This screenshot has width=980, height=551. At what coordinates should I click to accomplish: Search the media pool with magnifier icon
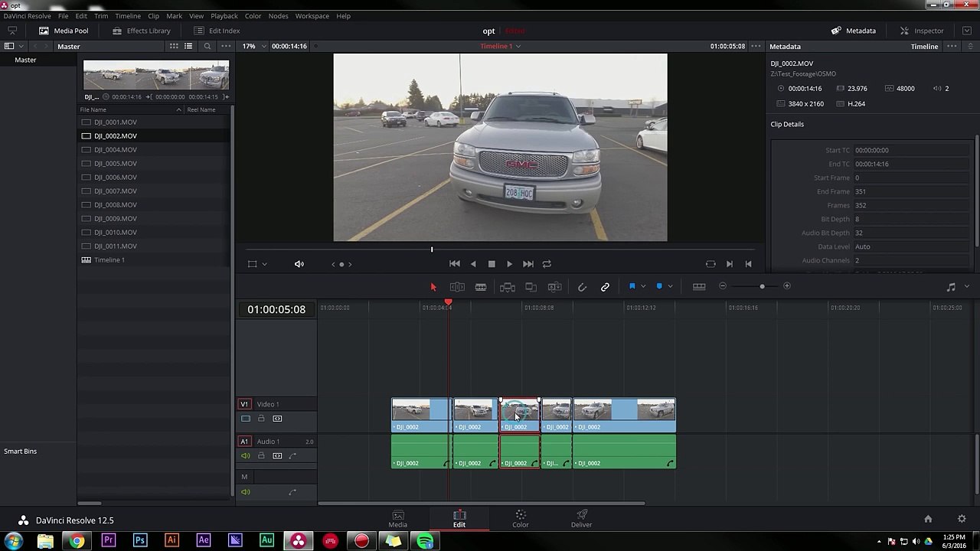[207, 46]
